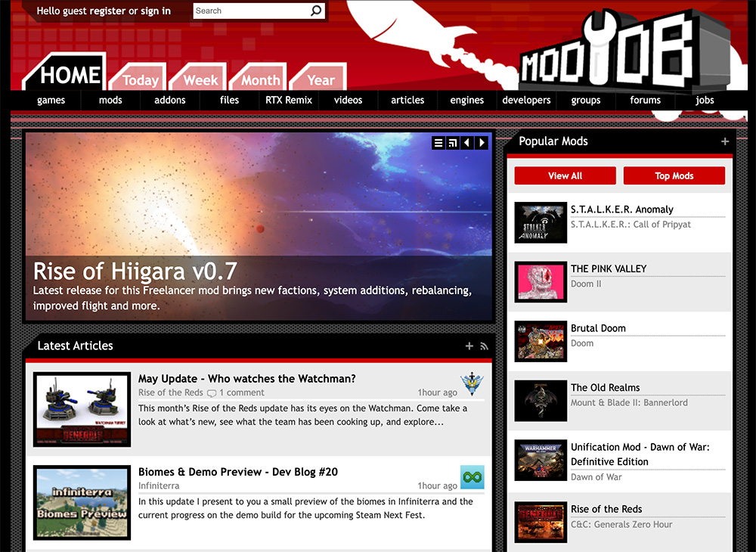Open Brutal Doom mod thumbnail
This screenshot has width=756, height=552.
[541, 341]
